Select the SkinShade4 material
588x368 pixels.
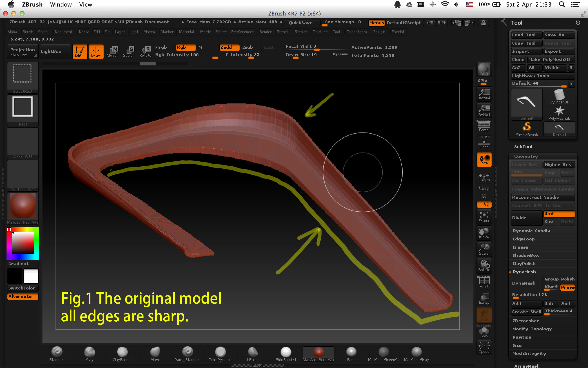click(286, 354)
